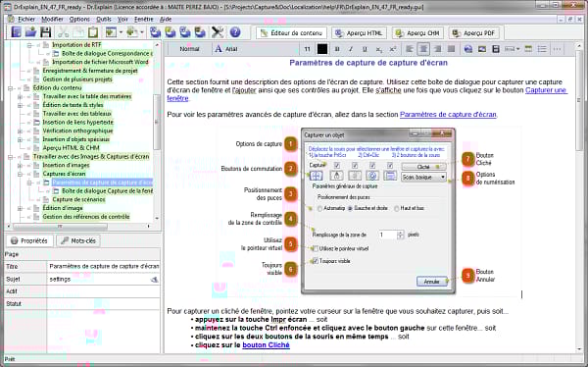Viewport: 588px width, 367px height.
Task: Follow the 'bouton Cliché' link
Action: click(266, 344)
